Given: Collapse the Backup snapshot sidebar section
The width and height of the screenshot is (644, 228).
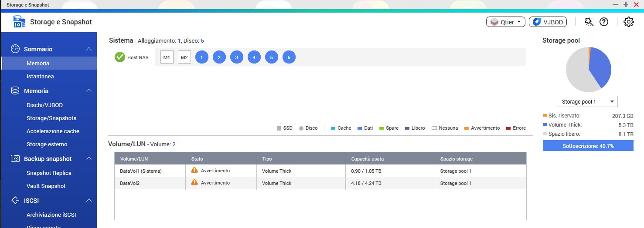Looking at the screenshot, I should [89, 159].
